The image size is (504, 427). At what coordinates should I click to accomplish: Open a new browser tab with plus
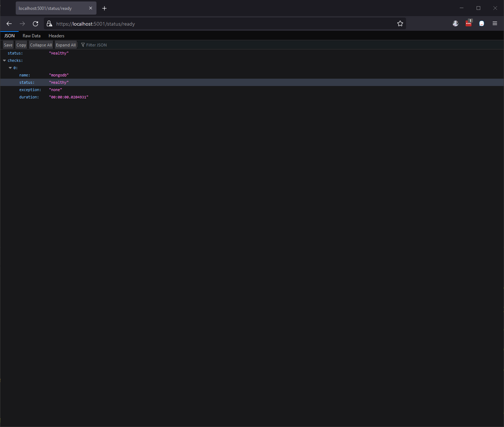point(104,8)
